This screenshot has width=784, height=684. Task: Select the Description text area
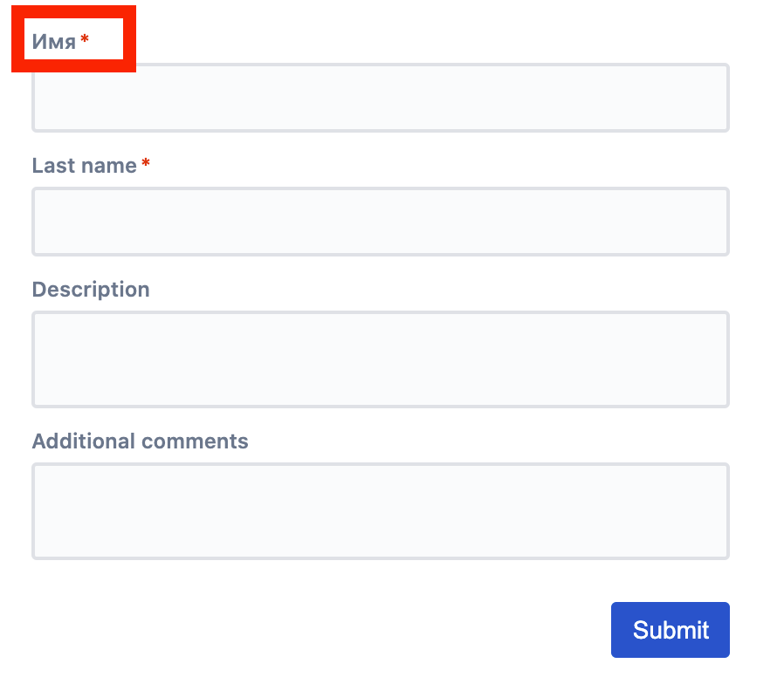(x=381, y=359)
